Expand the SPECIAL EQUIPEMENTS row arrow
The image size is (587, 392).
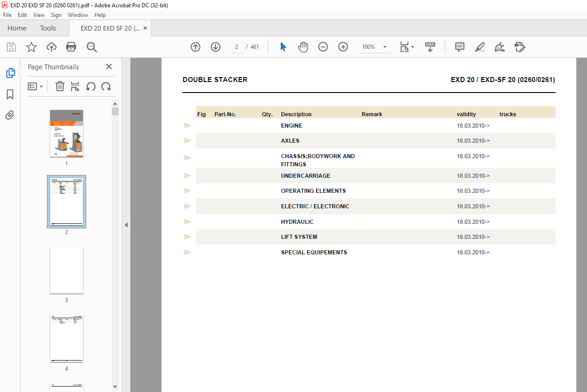[187, 252]
